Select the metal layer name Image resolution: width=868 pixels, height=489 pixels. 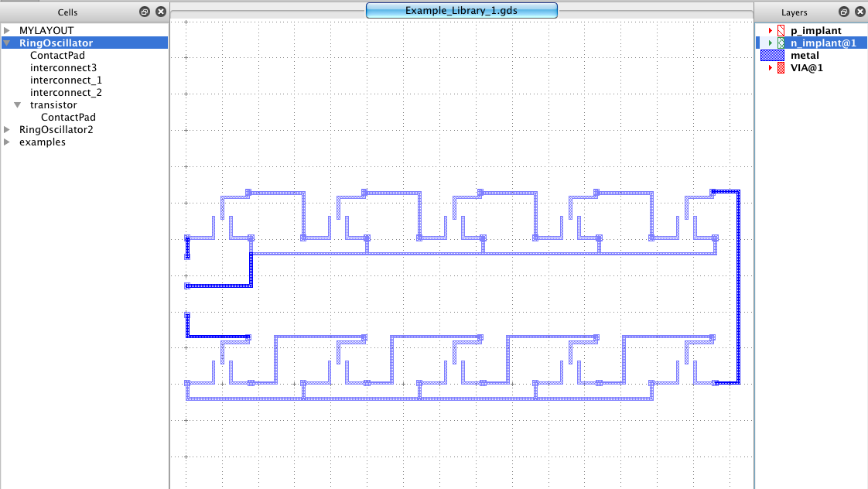tap(805, 56)
